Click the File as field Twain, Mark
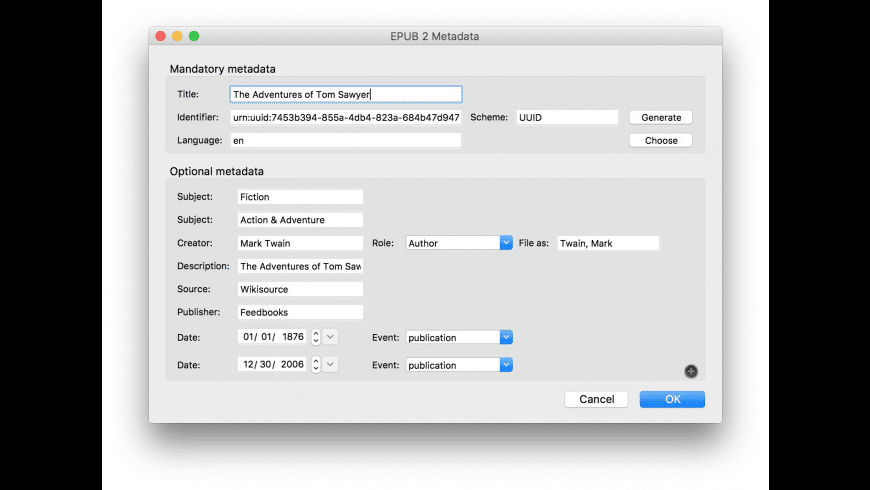This screenshot has height=490, width=870. [x=608, y=243]
